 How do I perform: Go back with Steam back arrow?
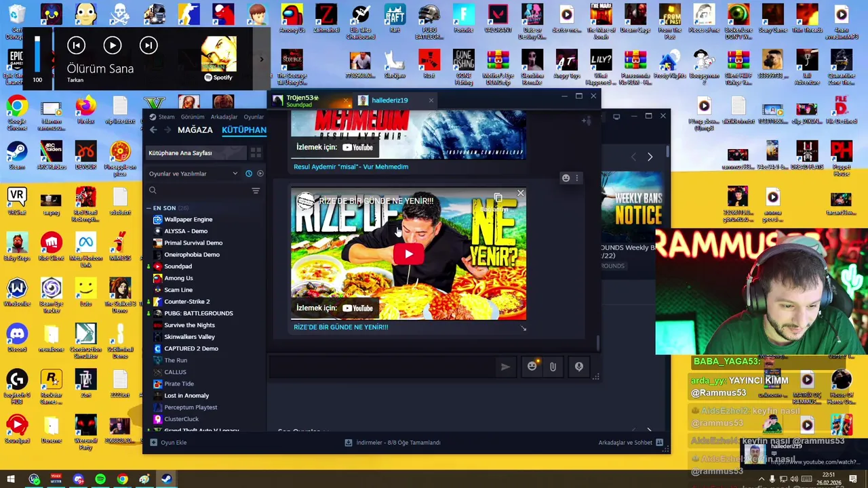(153, 129)
